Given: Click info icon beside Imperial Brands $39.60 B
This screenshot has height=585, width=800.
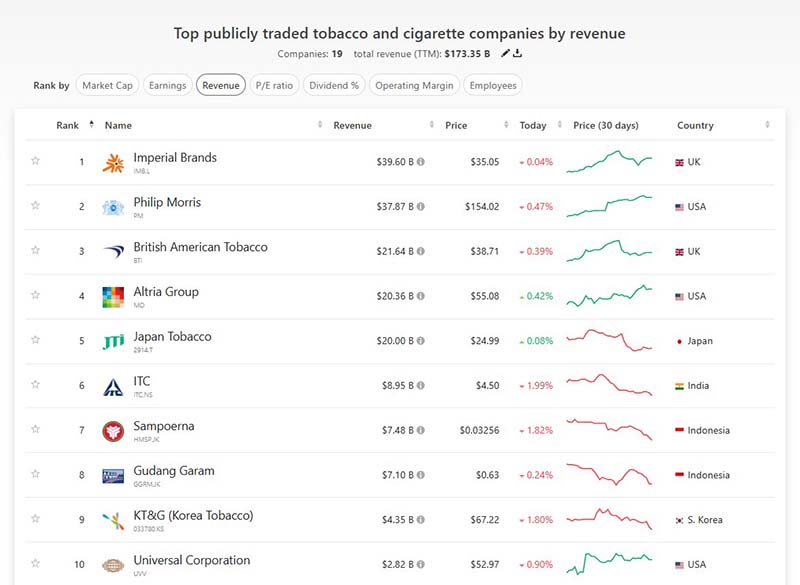Looking at the screenshot, I should [421, 162].
